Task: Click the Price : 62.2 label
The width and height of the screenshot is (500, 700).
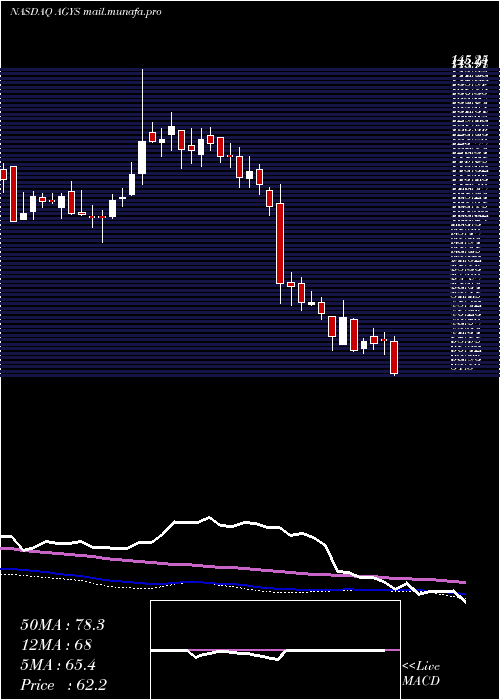Action: tap(63, 685)
